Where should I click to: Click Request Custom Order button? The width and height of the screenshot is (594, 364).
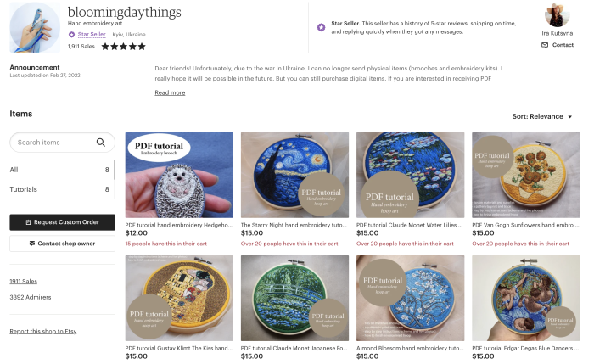pyautogui.click(x=63, y=222)
